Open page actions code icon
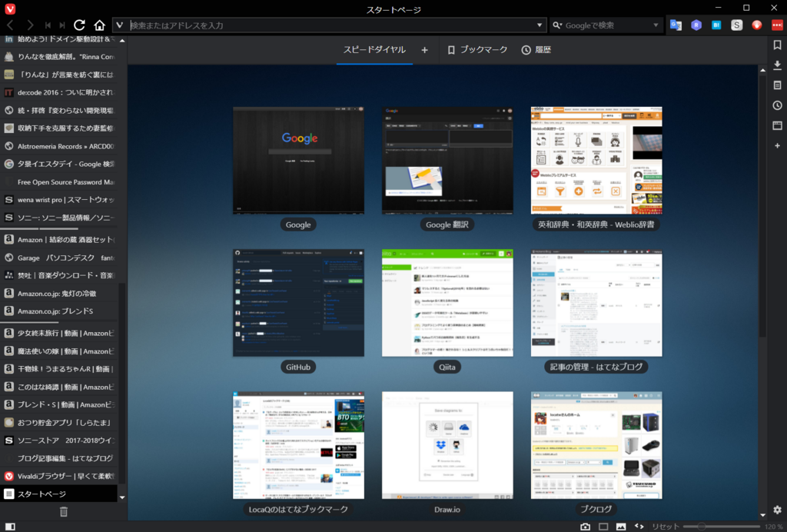 tap(639, 527)
